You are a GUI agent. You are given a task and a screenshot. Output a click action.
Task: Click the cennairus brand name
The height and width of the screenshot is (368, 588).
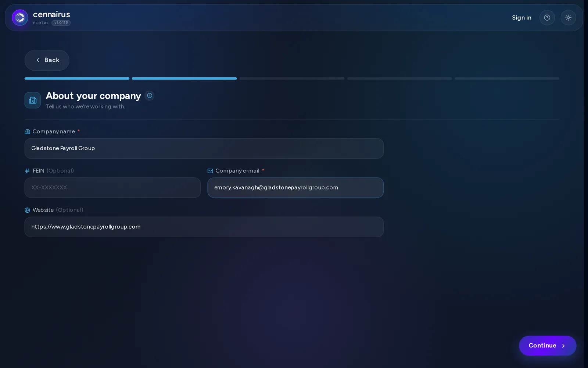pyautogui.click(x=51, y=14)
